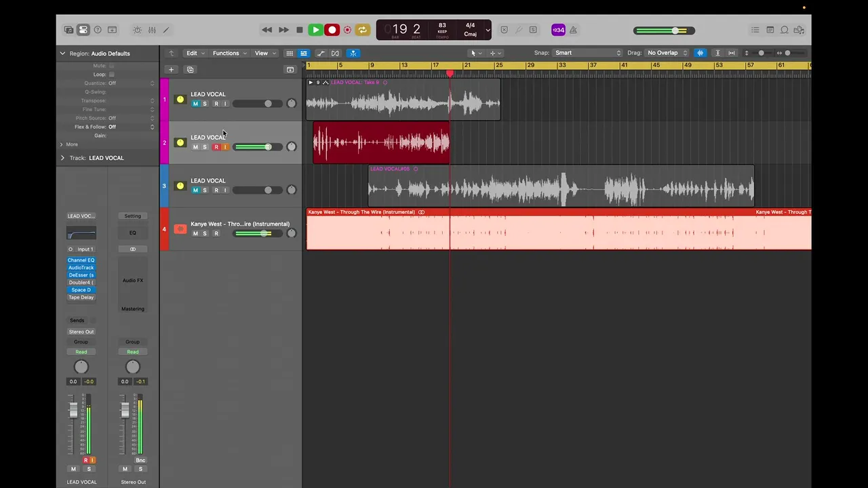Disable record enable on track 2
Screen dimensions: 868x488
click(x=216, y=147)
